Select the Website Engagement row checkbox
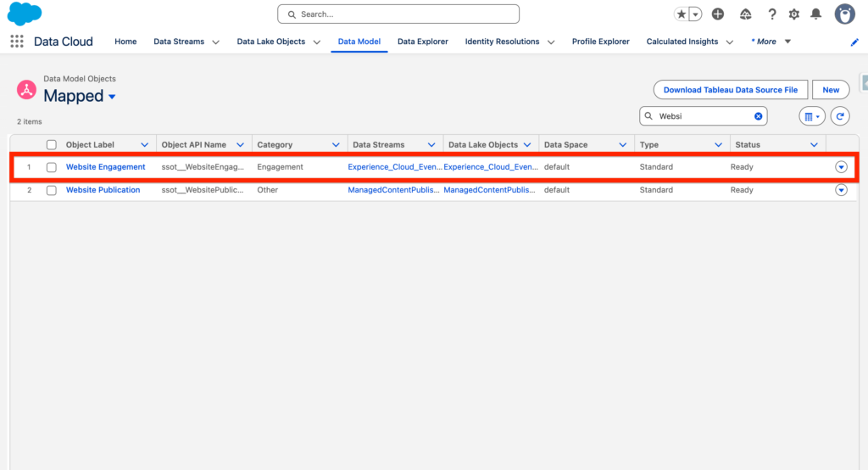 click(x=52, y=167)
